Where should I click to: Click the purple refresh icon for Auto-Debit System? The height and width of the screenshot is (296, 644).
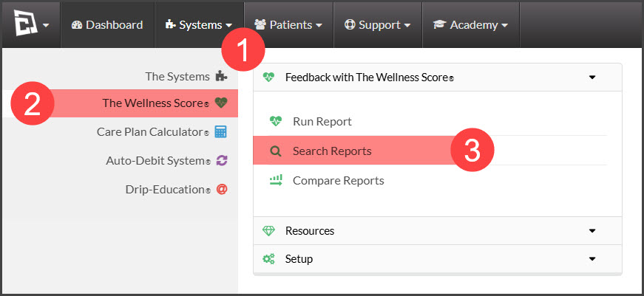tap(221, 160)
